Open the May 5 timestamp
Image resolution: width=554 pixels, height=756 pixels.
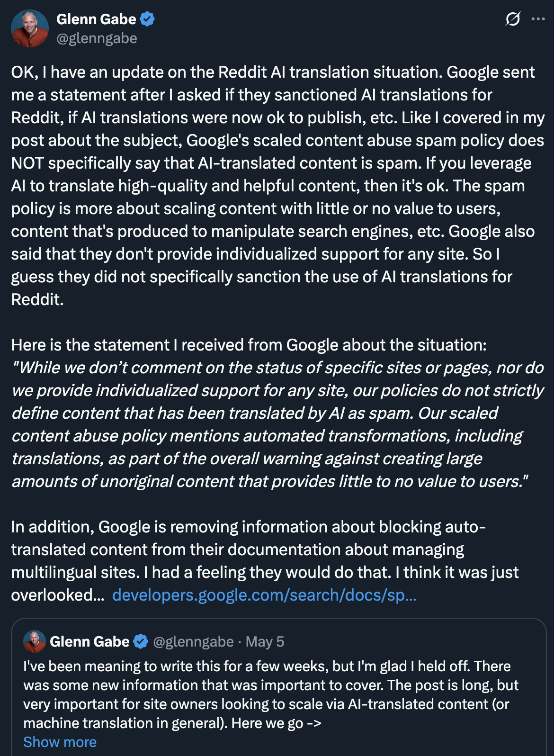265,641
